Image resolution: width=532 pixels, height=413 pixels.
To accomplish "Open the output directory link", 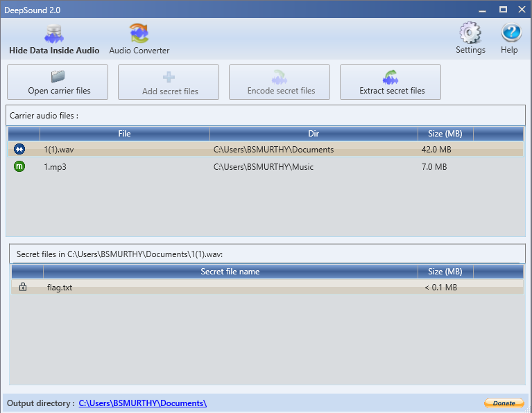I will (142, 403).
